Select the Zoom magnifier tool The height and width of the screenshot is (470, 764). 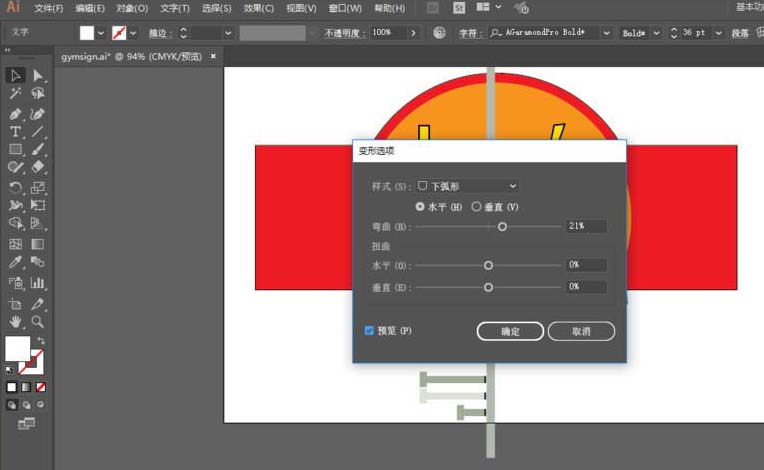click(38, 322)
